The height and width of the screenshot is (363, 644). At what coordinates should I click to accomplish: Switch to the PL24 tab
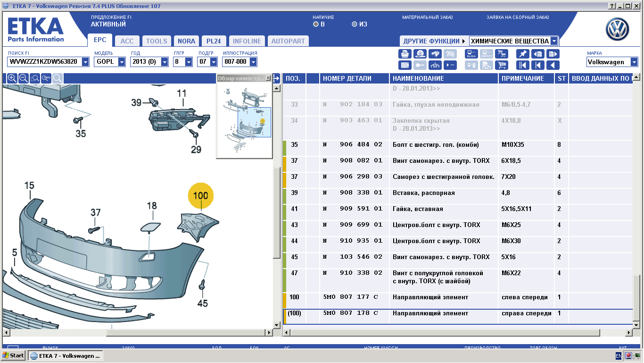pos(214,41)
